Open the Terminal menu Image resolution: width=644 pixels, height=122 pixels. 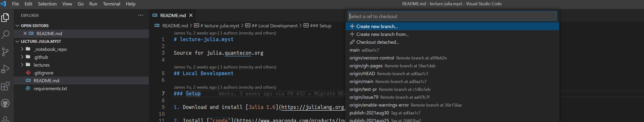(x=111, y=4)
